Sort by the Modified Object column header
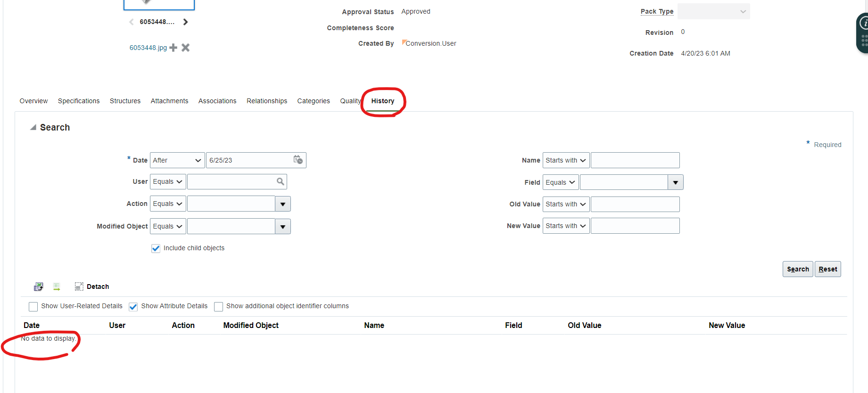 coord(251,325)
